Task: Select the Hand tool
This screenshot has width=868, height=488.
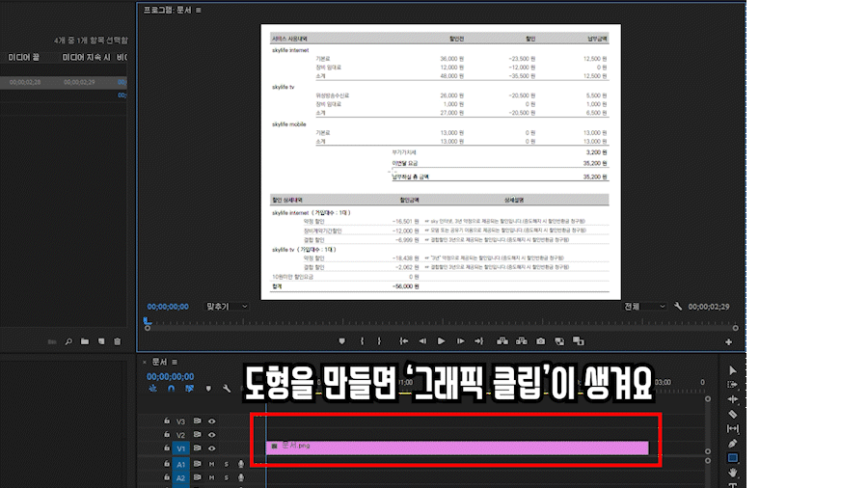Action: [732, 473]
